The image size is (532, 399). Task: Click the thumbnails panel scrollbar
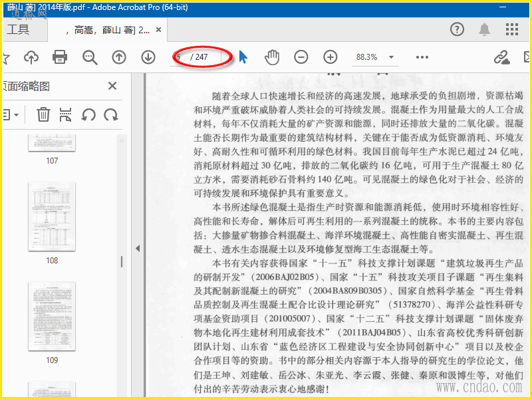[x=122, y=261]
